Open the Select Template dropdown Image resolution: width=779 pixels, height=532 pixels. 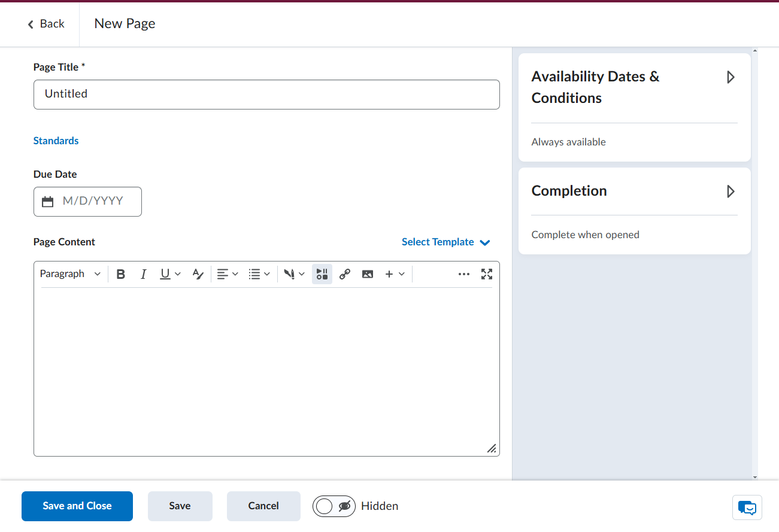(x=446, y=242)
